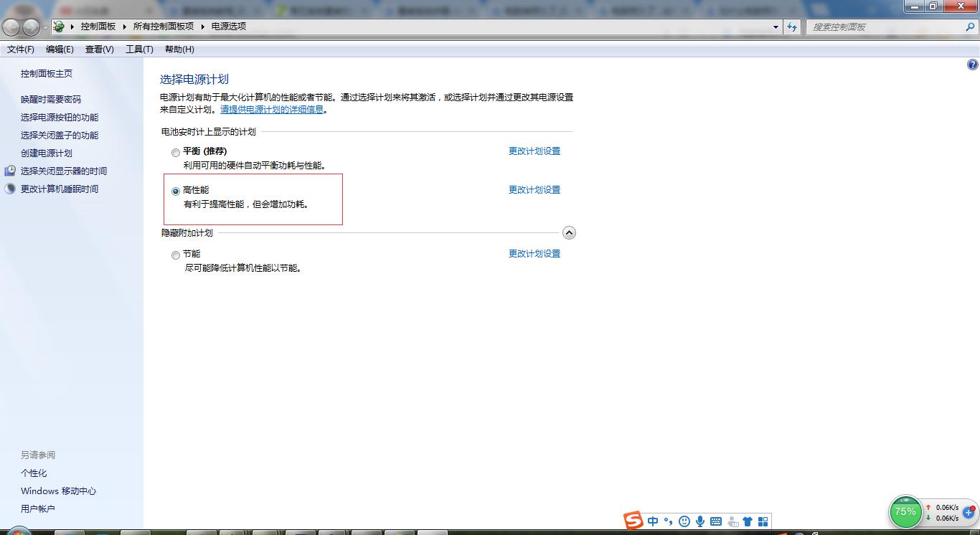The height and width of the screenshot is (535, 980).
Task: Click the Forward navigation arrow button
Action: pos(32,27)
